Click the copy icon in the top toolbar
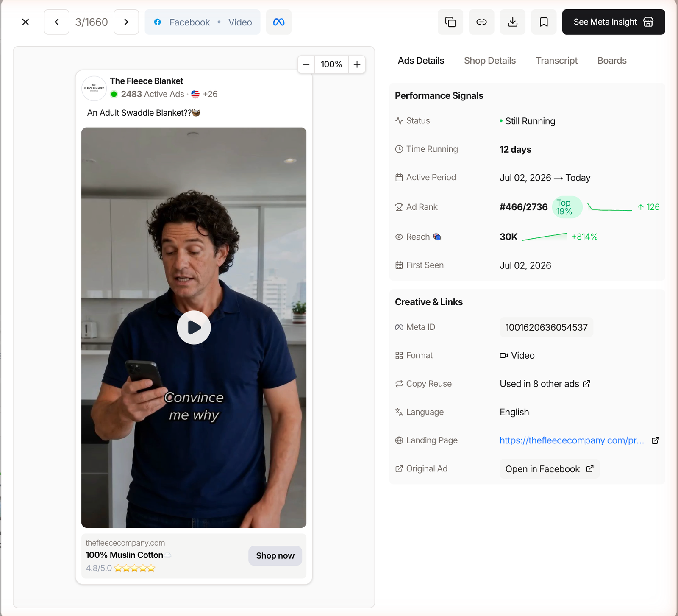The image size is (678, 616). (450, 22)
